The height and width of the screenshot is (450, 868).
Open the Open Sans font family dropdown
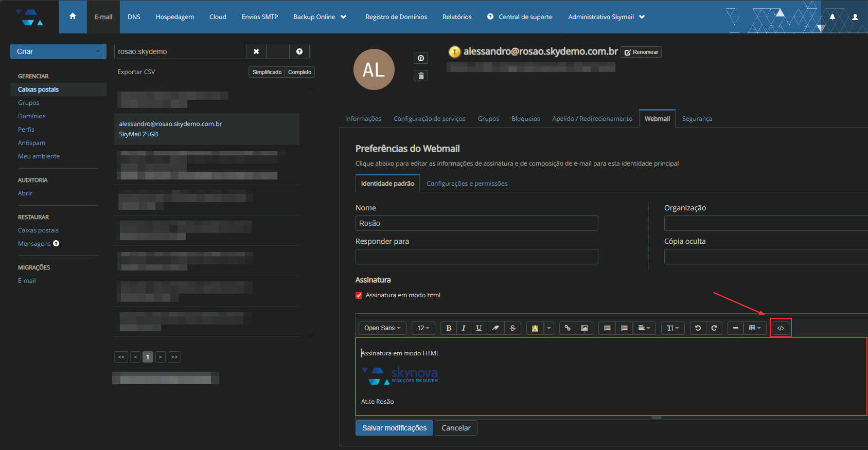coord(382,328)
